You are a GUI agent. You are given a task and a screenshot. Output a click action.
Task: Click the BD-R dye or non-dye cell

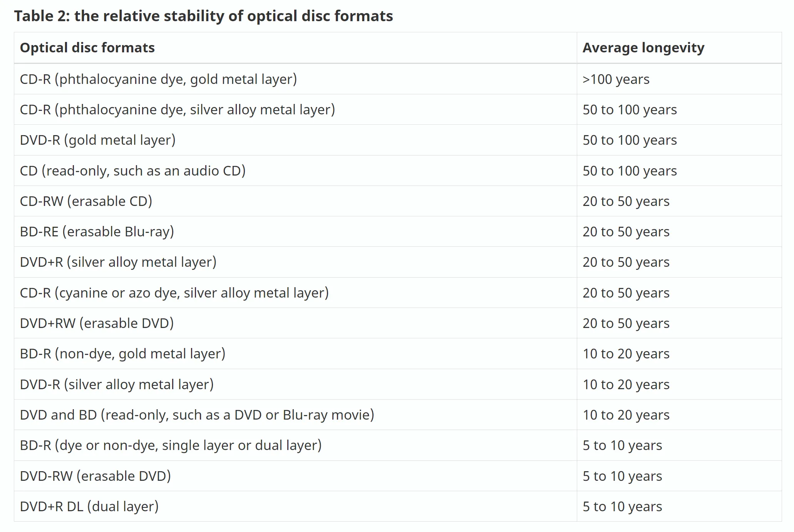click(x=171, y=445)
